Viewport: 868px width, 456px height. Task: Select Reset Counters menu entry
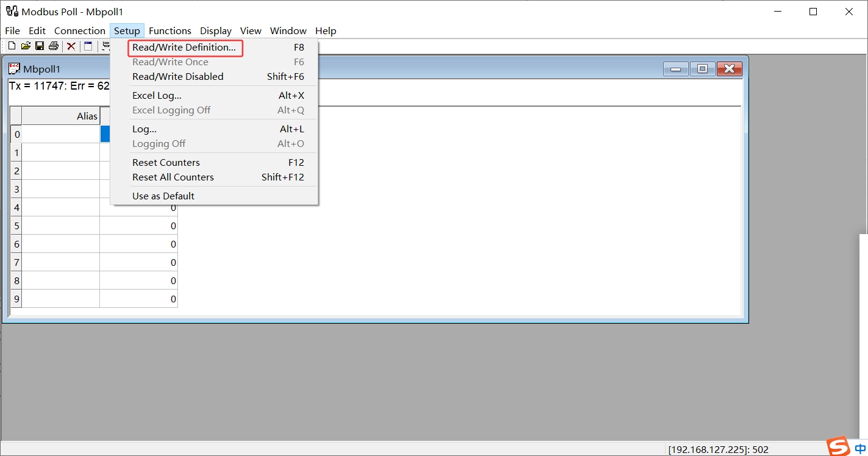(215, 163)
